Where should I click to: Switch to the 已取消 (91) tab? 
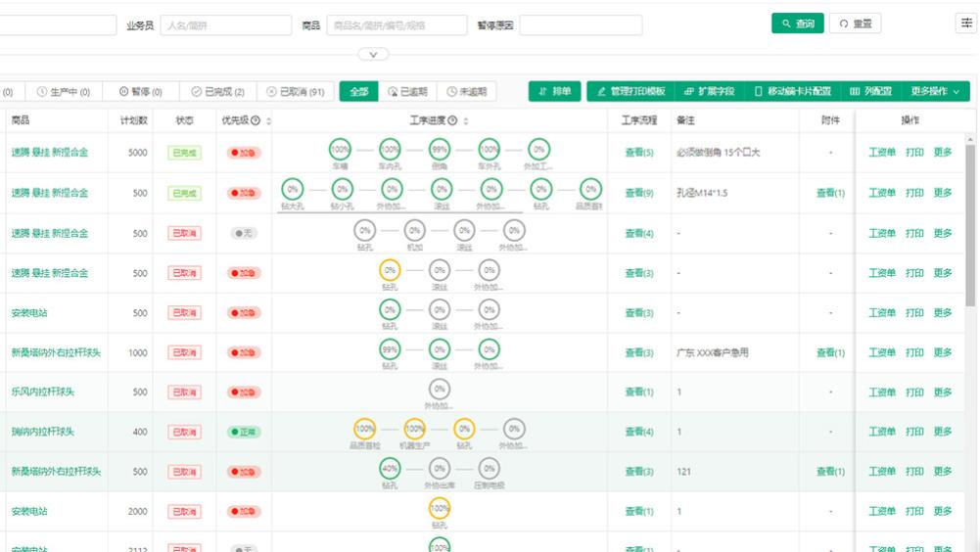pos(296,92)
